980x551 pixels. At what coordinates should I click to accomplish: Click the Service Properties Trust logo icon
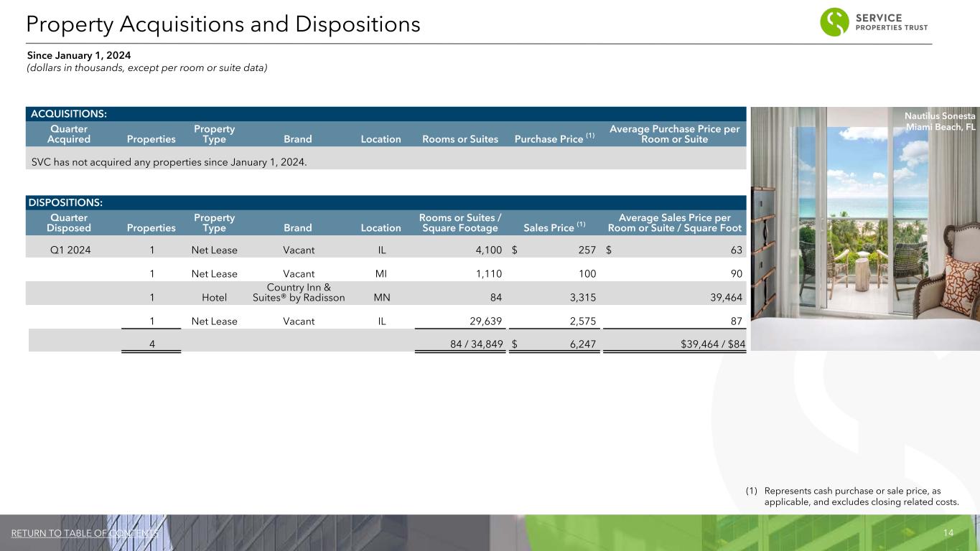click(x=834, y=22)
